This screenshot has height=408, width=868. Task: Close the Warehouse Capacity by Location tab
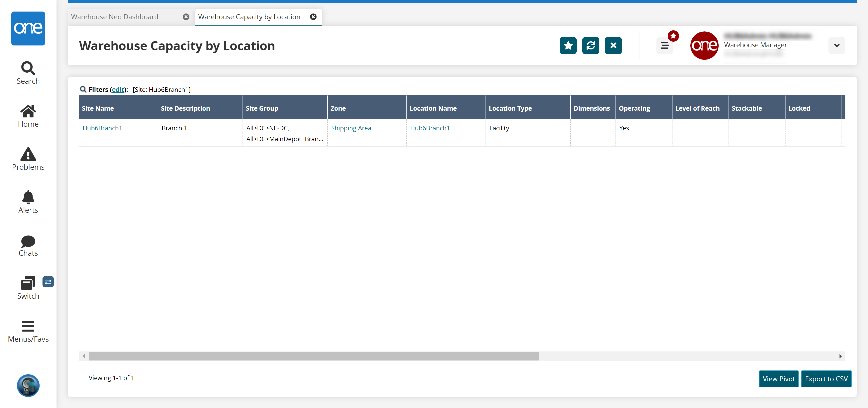(313, 17)
